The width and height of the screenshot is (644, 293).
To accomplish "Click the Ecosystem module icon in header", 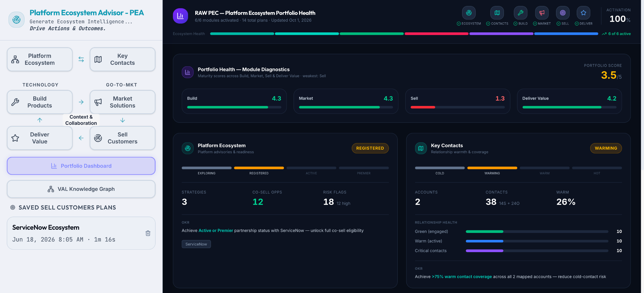I will [x=469, y=13].
